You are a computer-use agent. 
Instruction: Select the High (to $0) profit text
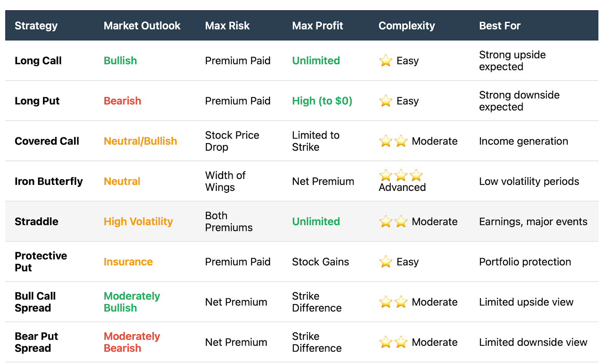[322, 101]
